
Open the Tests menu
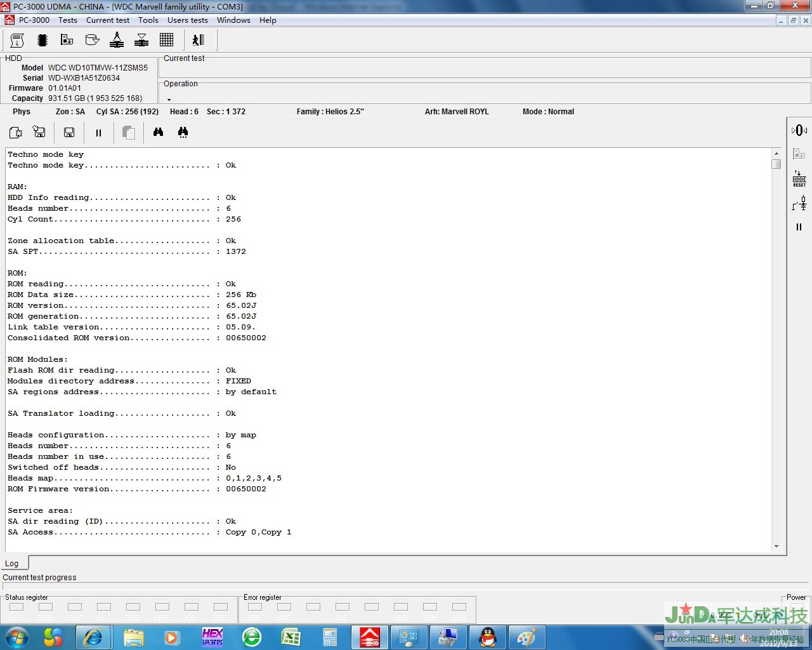click(68, 20)
